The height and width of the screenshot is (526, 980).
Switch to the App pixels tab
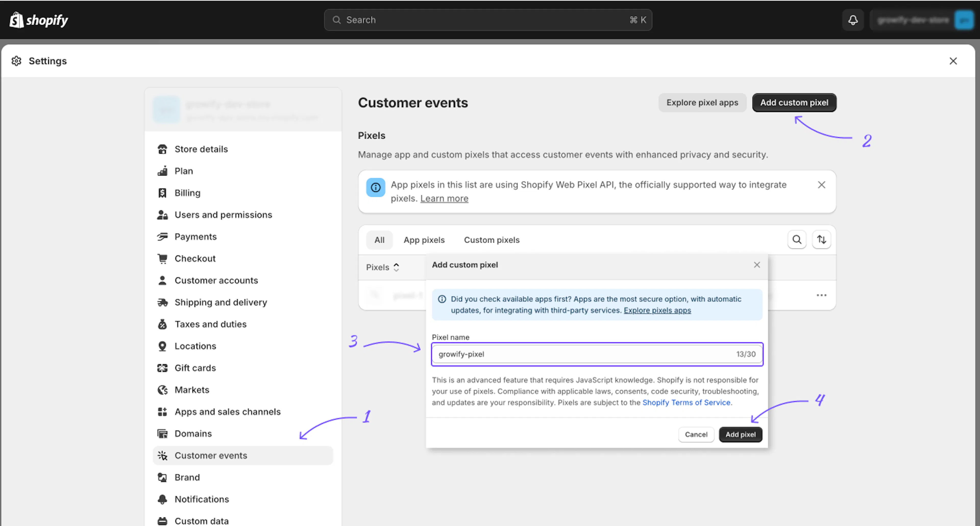click(424, 240)
